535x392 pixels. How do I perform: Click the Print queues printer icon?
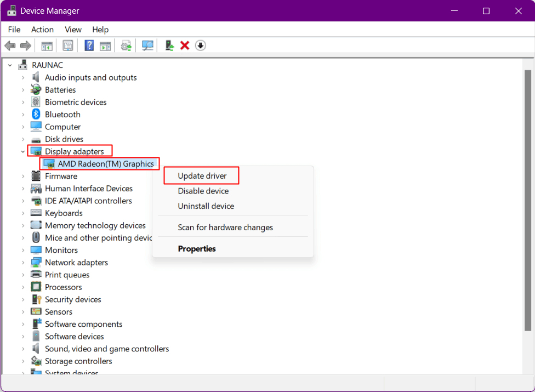(x=36, y=274)
